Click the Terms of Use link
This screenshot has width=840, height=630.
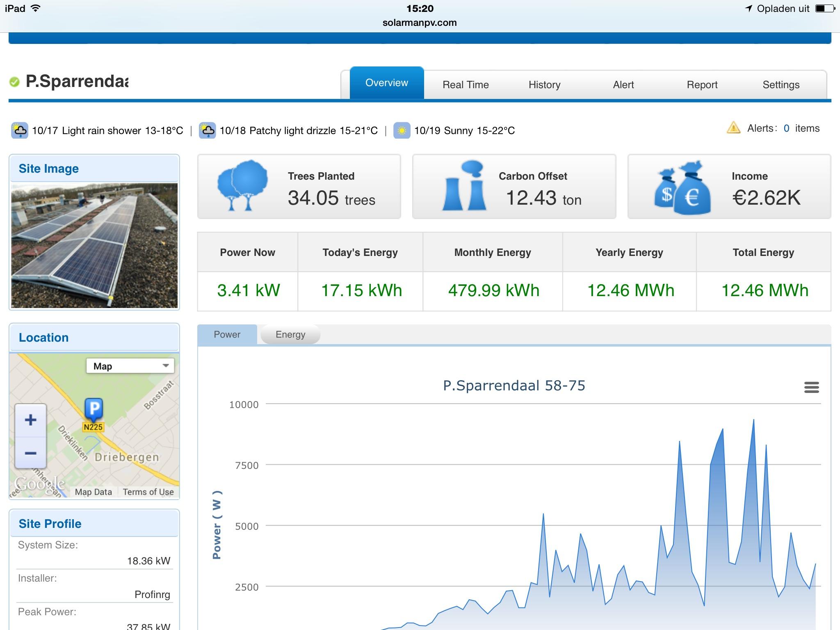[x=148, y=492]
